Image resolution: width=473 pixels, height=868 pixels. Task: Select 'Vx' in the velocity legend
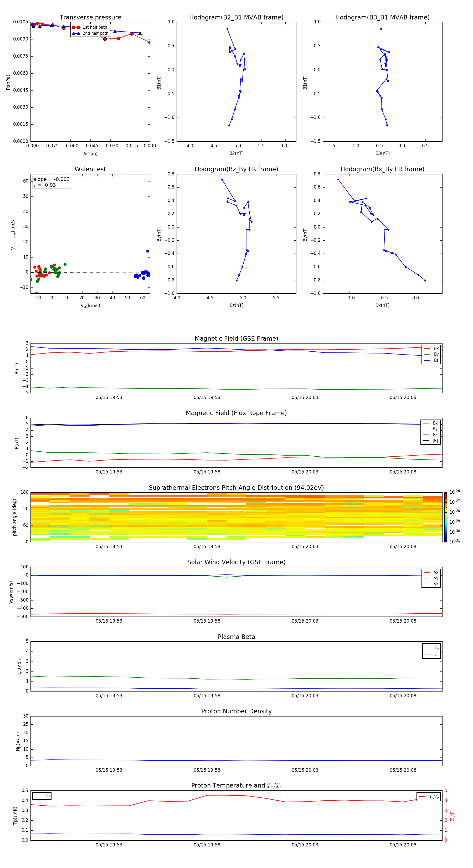431,572
